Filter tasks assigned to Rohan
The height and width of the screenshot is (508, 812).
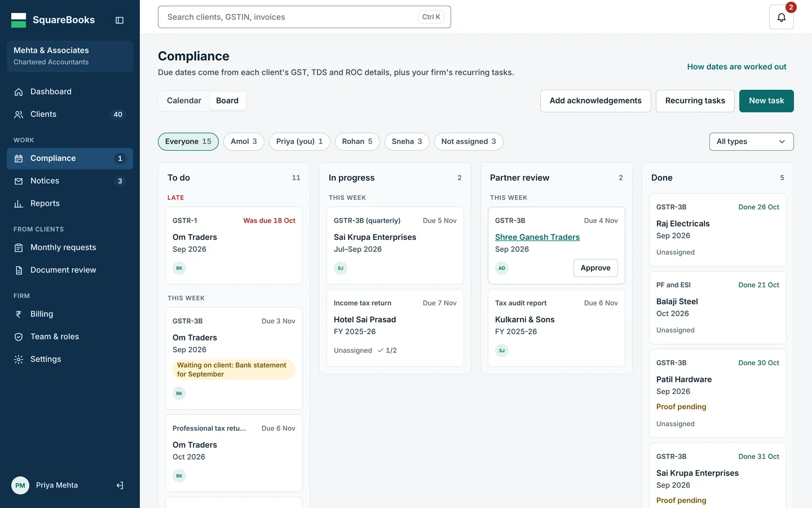(358, 142)
